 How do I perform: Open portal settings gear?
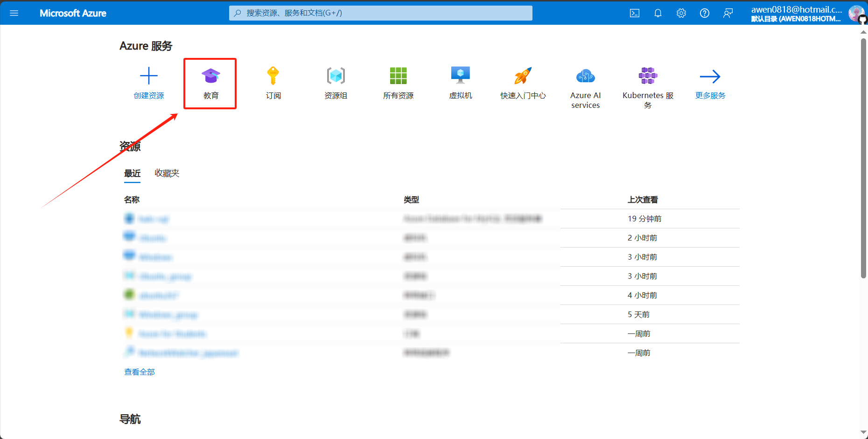point(681,13)
